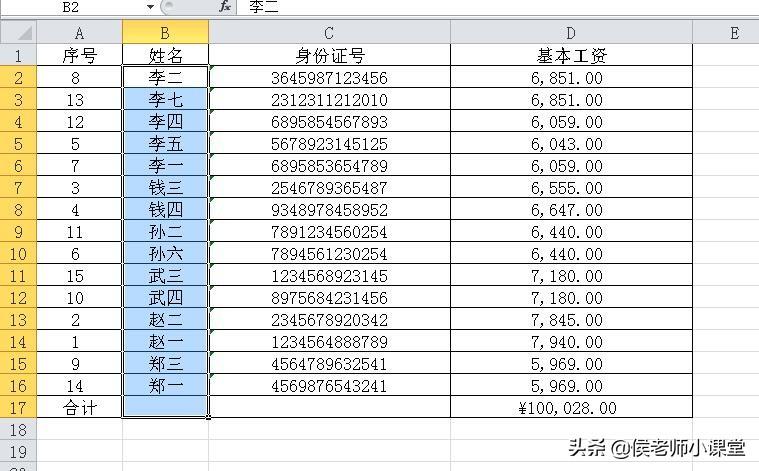Viewport: 759px width, 471px height.
Task: Click ID number 7894561230254
Action: (x=329, y=254)
